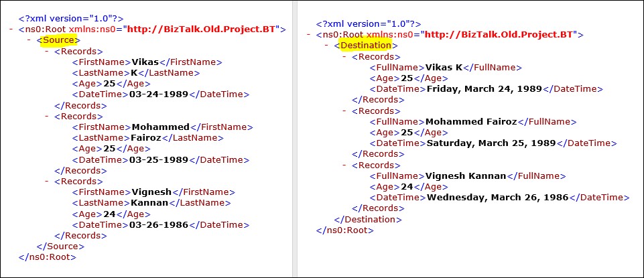Collapse the highlighted Source node
The height and width of the screenshot is (278, 644).
pyautogui.click(x=29, y=40)
